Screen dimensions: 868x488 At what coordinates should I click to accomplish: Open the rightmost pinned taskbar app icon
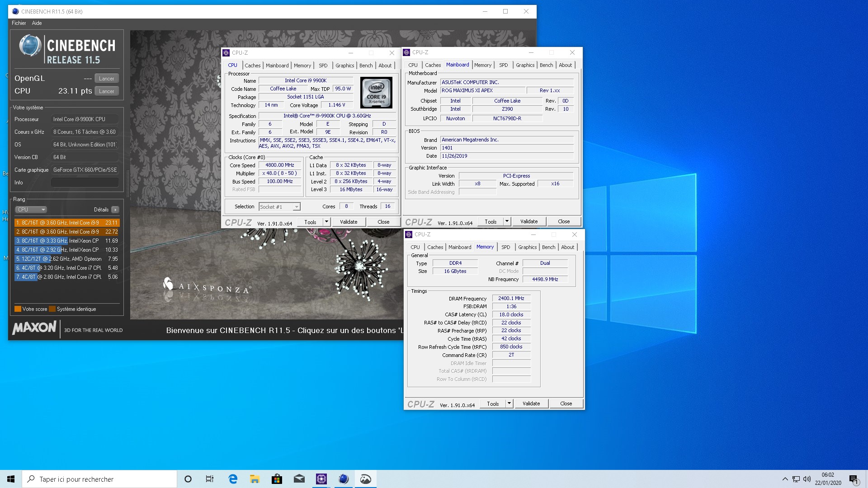(366, 479)
